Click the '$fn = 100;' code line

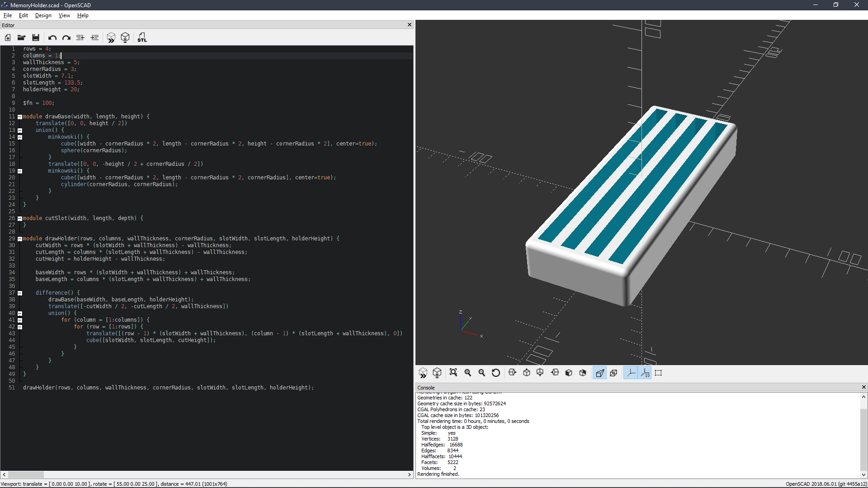[38, 103]
